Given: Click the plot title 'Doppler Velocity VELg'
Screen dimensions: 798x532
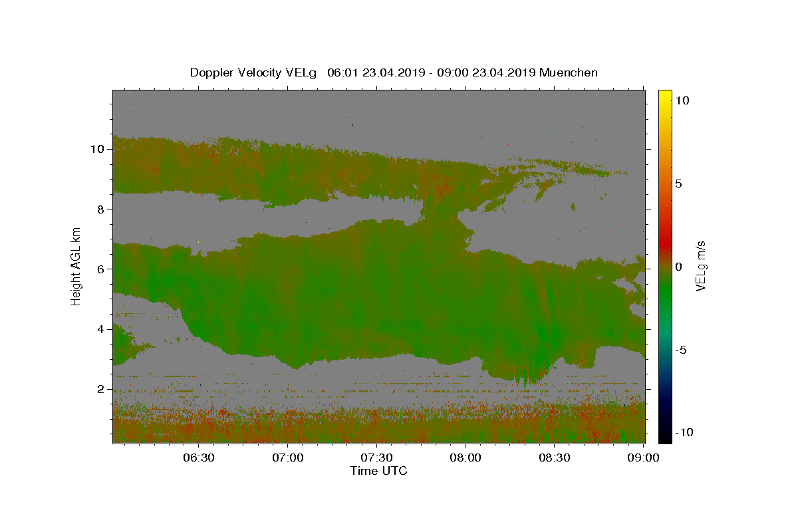Looking at the screenshot, I should [x=253, y=72].
